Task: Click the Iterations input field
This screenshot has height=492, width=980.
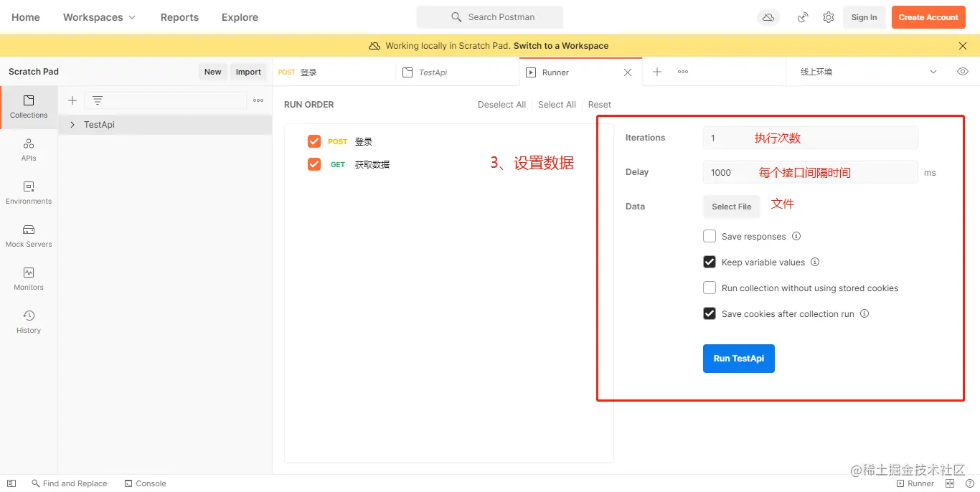Action: tap(811, 138)
